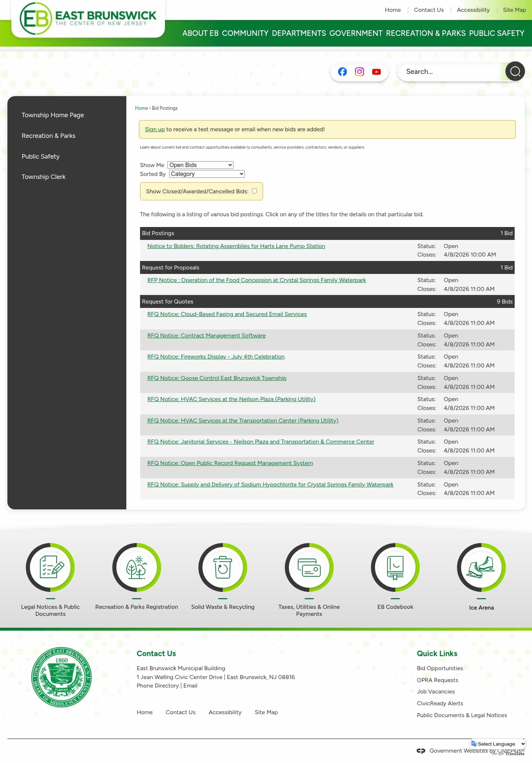Open the Recreation & Parks main menu
This screenshot has width=532, height=763.
click(426, 33)
